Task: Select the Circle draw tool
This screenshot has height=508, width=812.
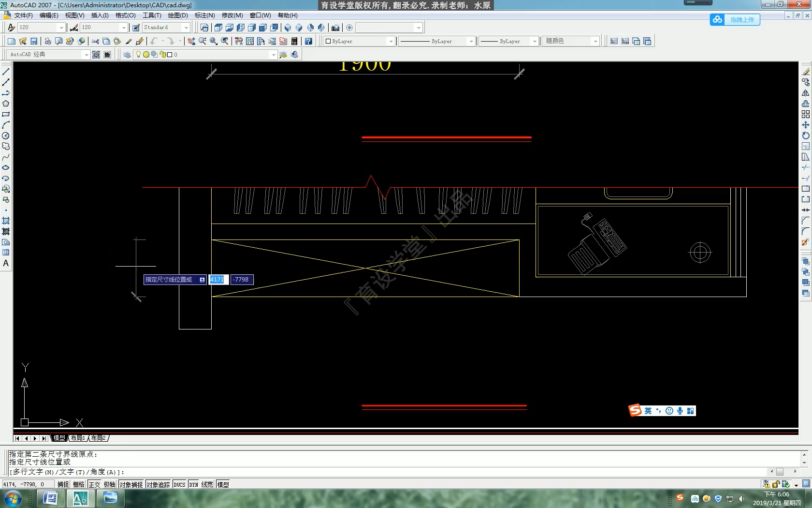Action: (x=6, y=135)
